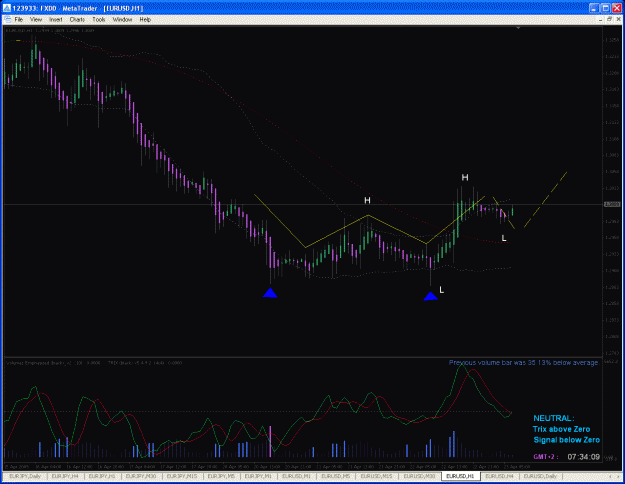The width and height of the screenshot is (625, 484).
Task: Select the blue up arrow without an L label
Action: click(x=270, y=293)
